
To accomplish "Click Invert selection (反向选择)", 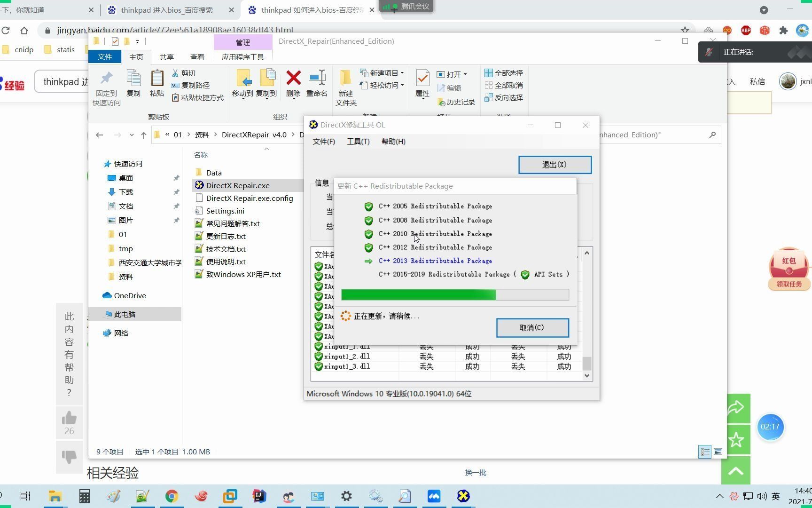I will (x=504, y=97).
